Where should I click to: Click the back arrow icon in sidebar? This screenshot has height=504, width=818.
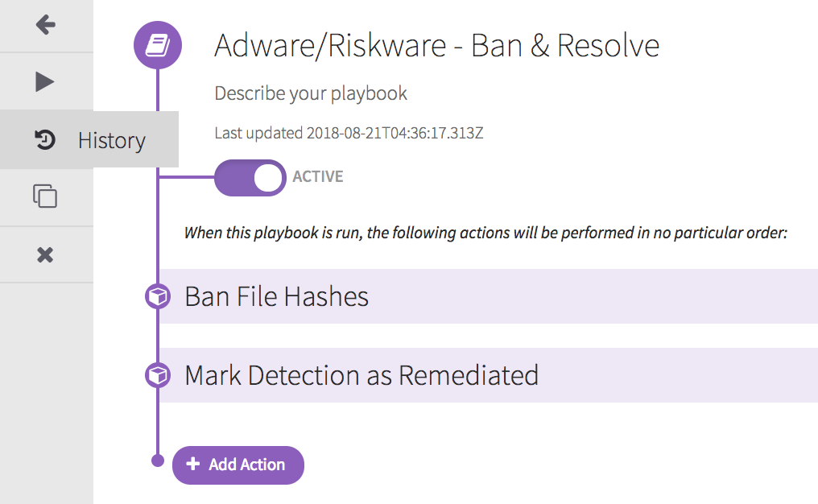[46, 25]
